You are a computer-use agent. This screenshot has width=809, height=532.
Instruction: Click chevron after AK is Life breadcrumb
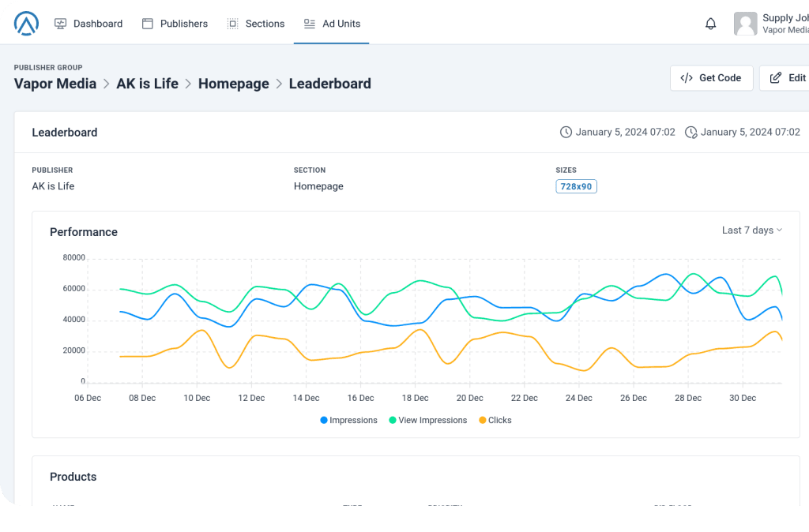[188, 84]
